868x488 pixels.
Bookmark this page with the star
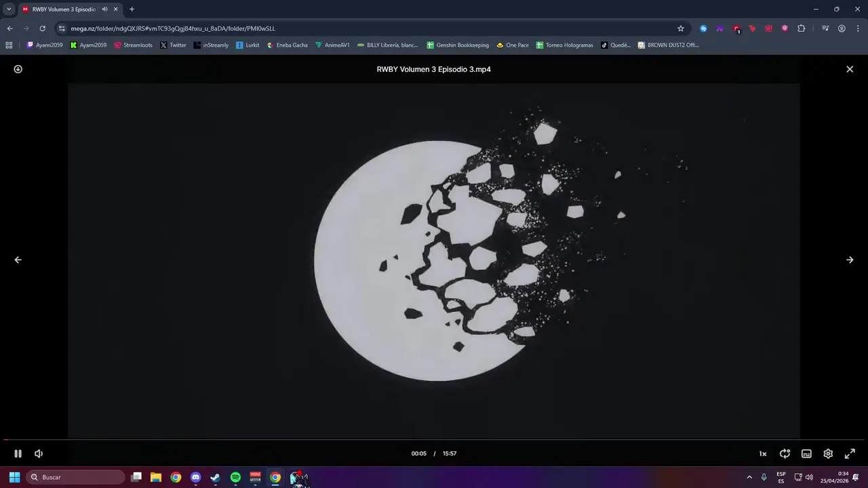click(x=681, y=28)
